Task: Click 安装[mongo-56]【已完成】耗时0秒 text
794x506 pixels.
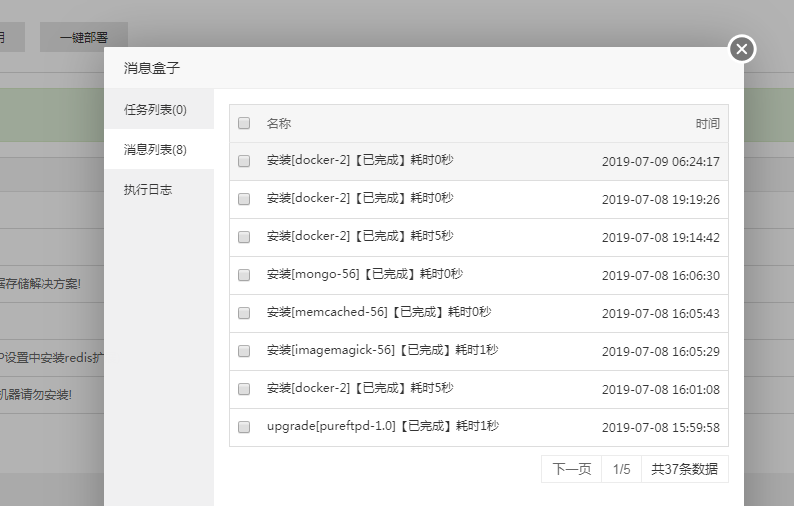Action: tap(365, 274)
